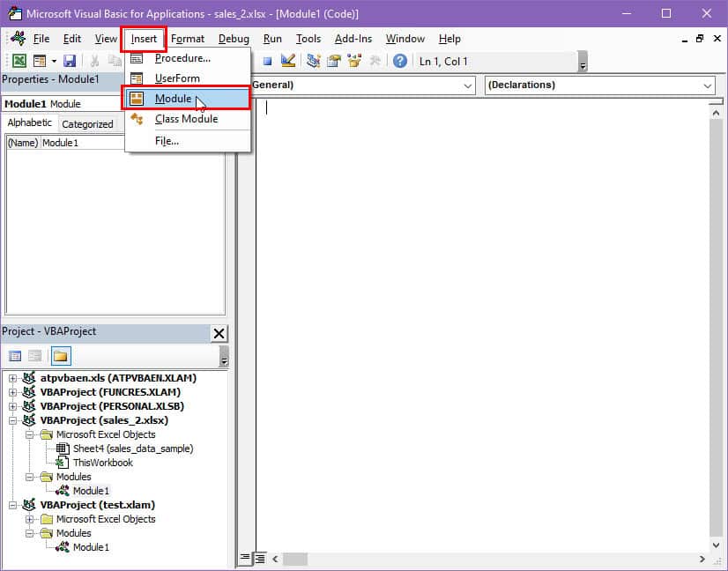Viewport: 728px width, 571px height.
Task: Open the Help menu
Action: tap(449, 39)
